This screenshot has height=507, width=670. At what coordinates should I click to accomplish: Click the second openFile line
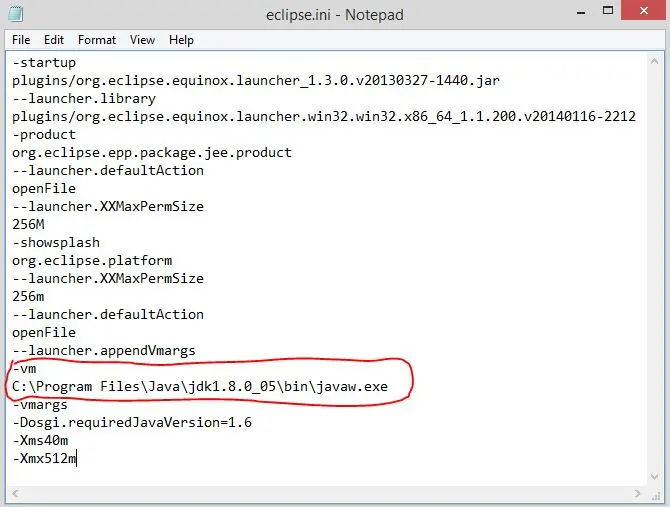44,333
